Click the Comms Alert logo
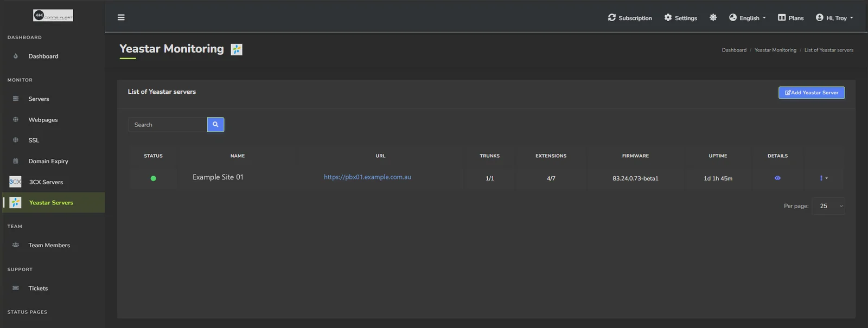868x328 pixels. (53, 16)
